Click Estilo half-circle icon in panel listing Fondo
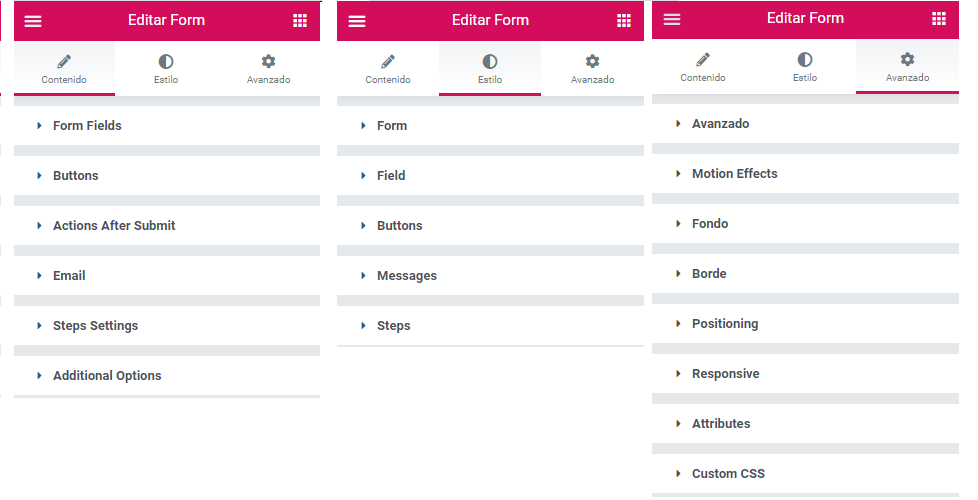The image size is (978, 500). (x=805, y=60)
